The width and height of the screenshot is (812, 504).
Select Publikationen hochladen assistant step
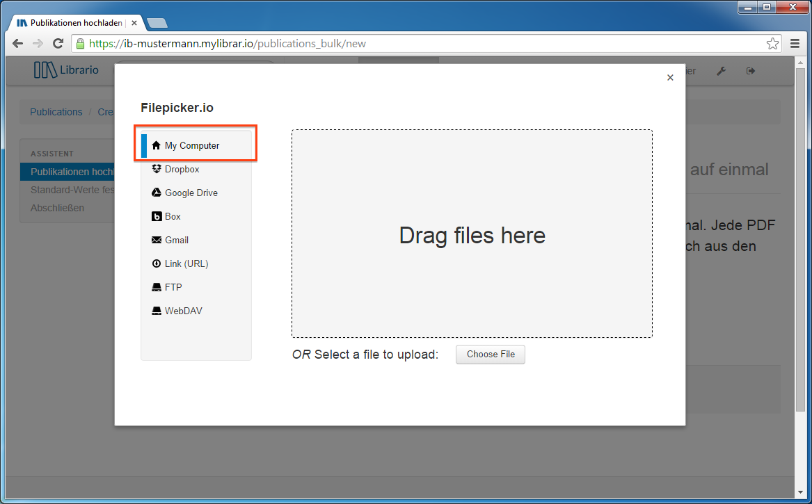pyautogui.click(x=67, y=172)
